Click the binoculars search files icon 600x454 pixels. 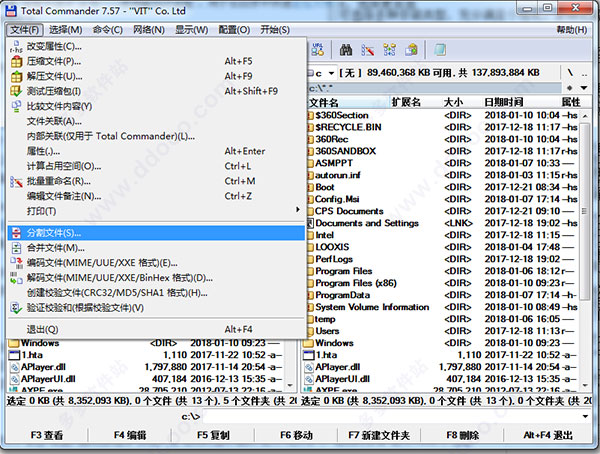pos(346,50)
